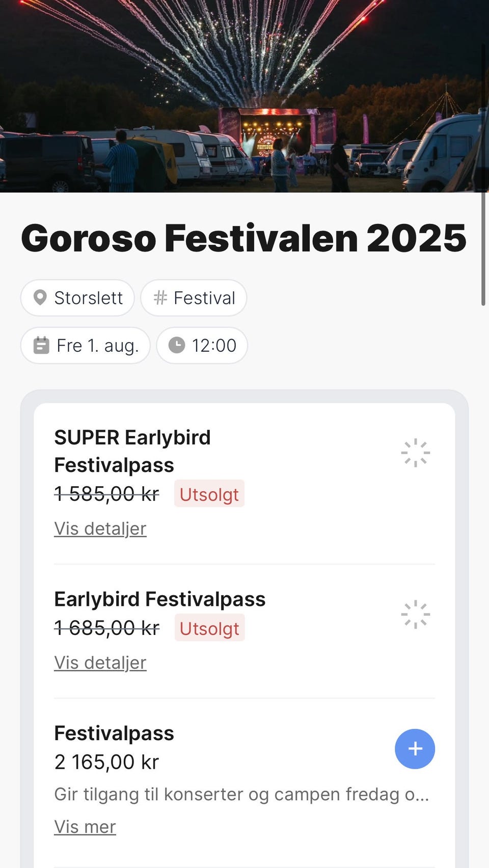
Task: Click the loading spinner for SUPER Earlybird Festivalpass
Action: [415, 453]
